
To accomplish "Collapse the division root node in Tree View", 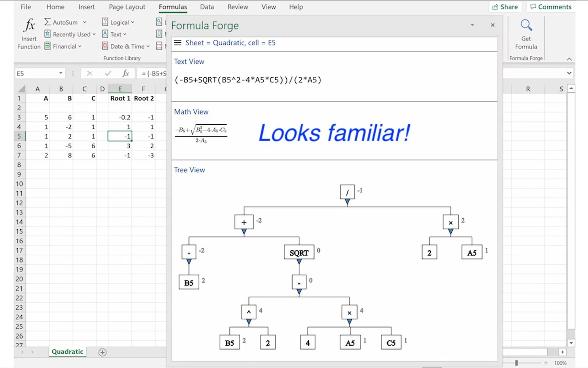I will (347, 202).
